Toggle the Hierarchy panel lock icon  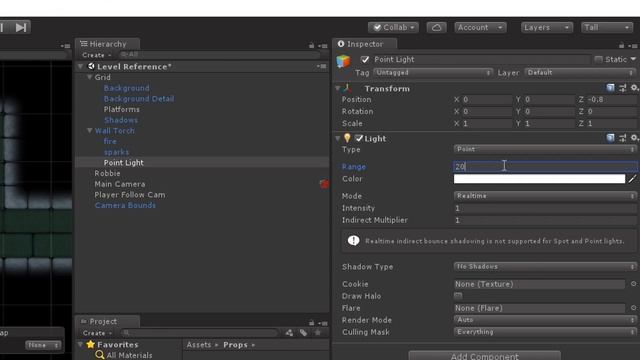click(311, 45)
